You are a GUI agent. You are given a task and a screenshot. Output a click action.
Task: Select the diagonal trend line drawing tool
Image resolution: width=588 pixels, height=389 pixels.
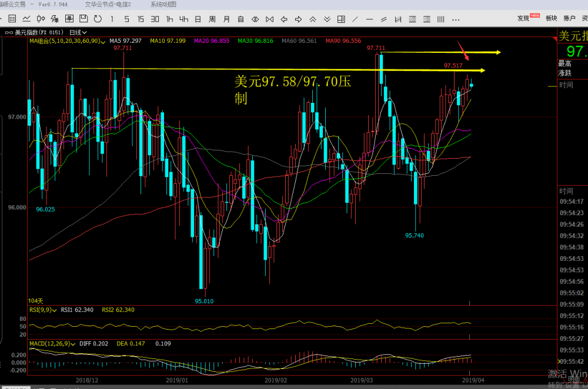355,19
